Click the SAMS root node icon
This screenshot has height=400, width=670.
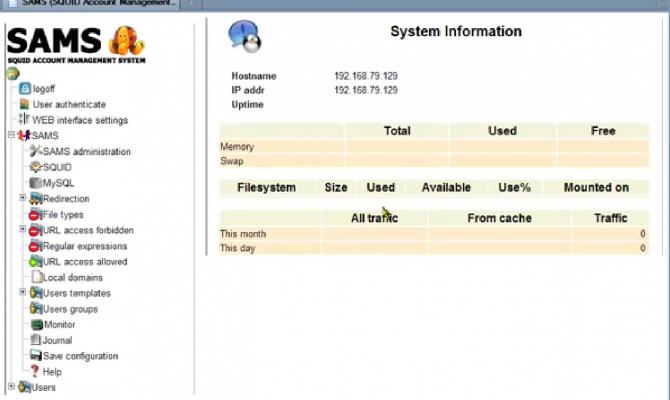[x=24, y=135]
